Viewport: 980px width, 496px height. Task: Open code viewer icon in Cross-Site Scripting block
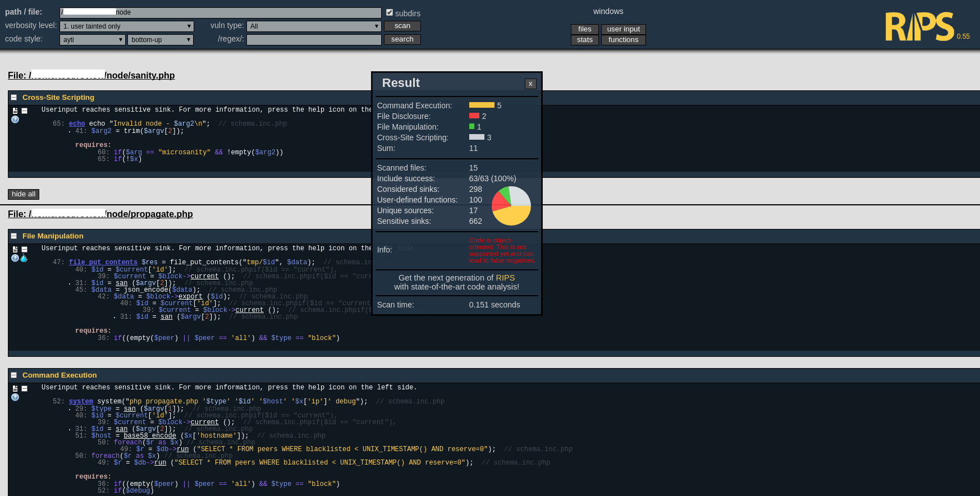[x=15, y=111]
